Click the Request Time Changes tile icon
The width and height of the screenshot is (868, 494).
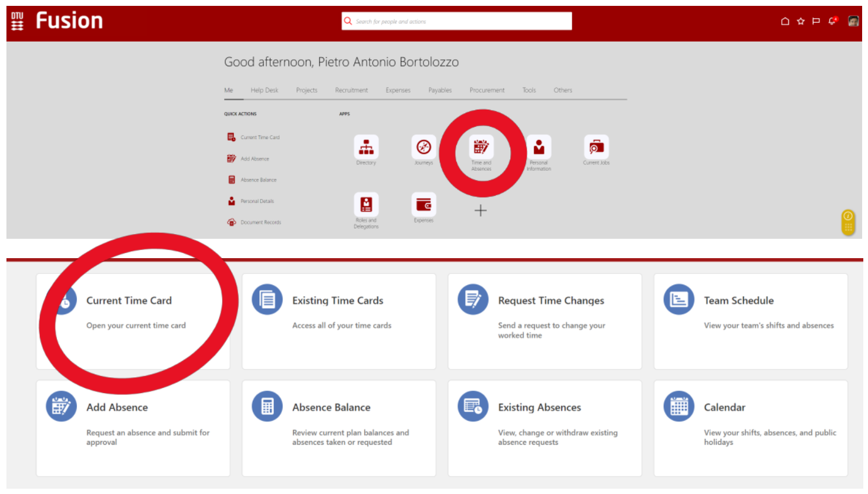(473, 300)
